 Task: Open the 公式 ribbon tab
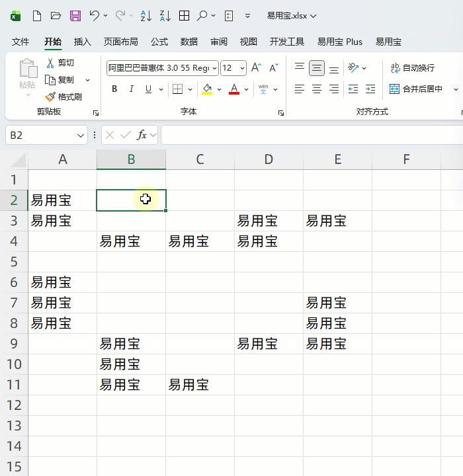(x=159, y=42)
